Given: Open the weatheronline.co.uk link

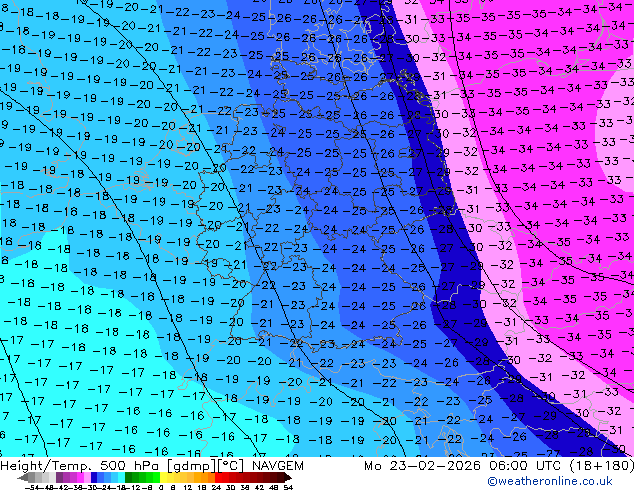Looking at the screenshot, I should pos(549,481).
